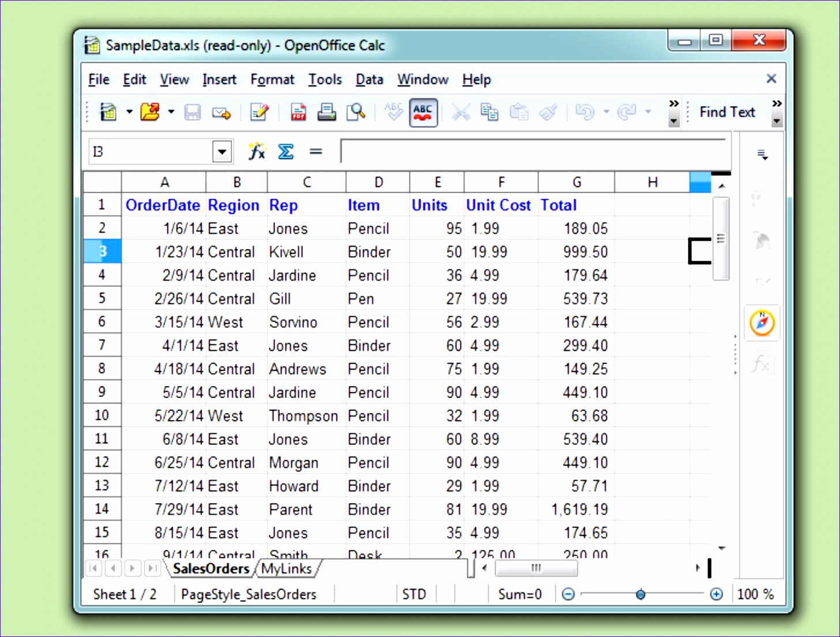Click the zoom slider handle

[x=640, y=594]
